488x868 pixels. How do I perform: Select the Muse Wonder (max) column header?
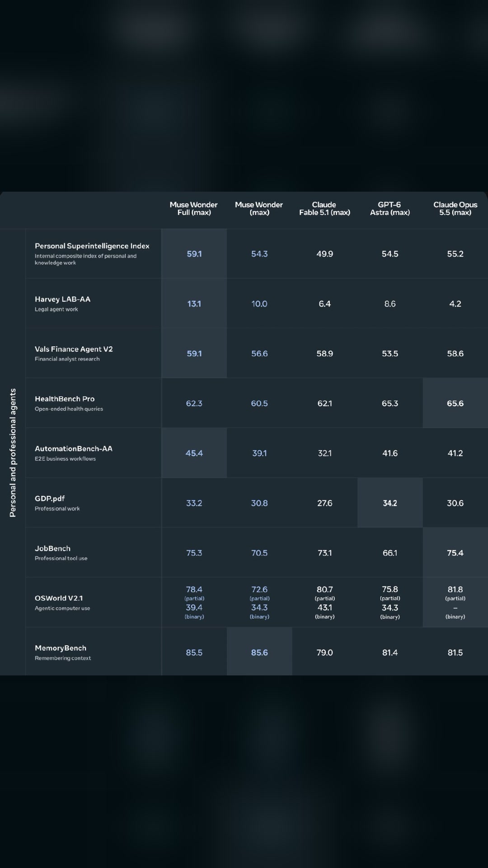pyautogui.click(x=259, y=208)
